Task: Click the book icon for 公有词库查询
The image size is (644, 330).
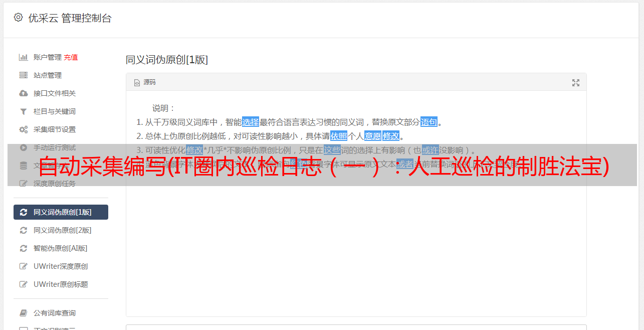Action: coord(23,313)
